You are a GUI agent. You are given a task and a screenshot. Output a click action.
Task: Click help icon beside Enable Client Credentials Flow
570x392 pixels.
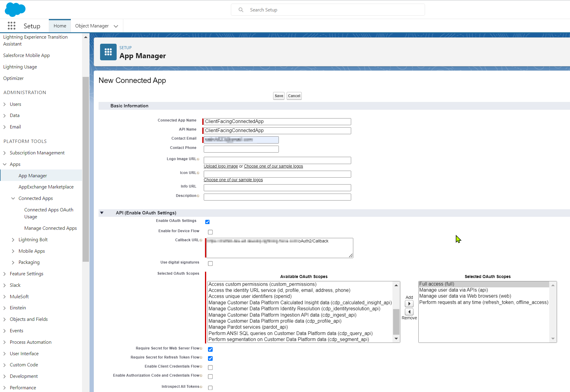point(201,367)
